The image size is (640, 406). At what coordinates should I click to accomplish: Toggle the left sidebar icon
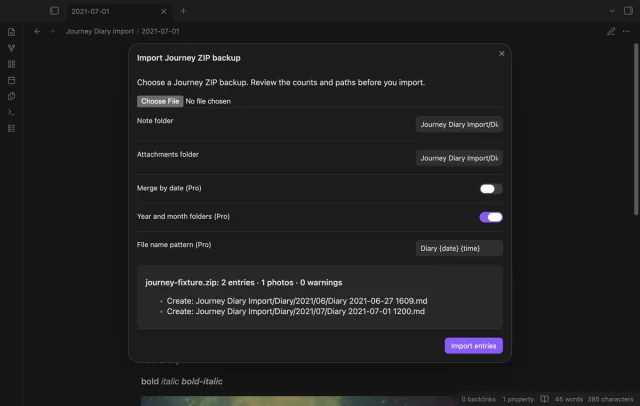click(x=54, y=11)
